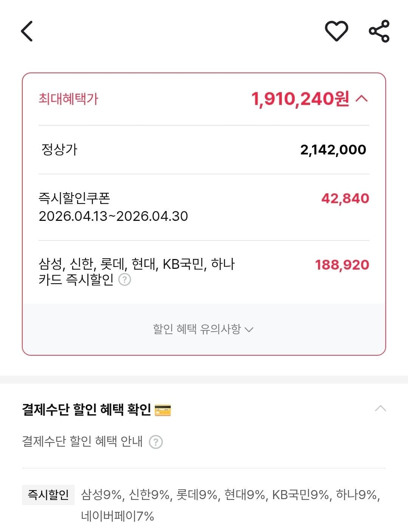
Task: Select the 즉시할인 badge
Action: point(48,495)
